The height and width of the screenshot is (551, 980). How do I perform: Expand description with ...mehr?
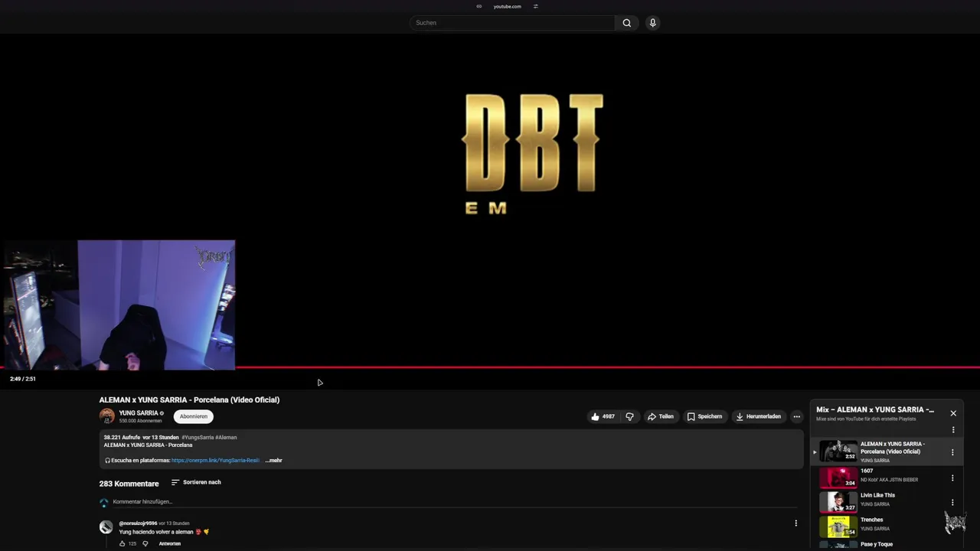[x=273, y=461]
